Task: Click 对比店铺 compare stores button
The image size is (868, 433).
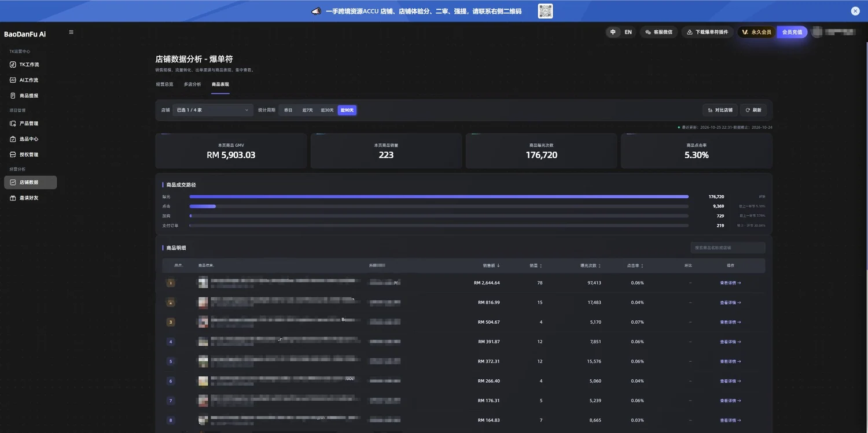Action: pos(720,110)
